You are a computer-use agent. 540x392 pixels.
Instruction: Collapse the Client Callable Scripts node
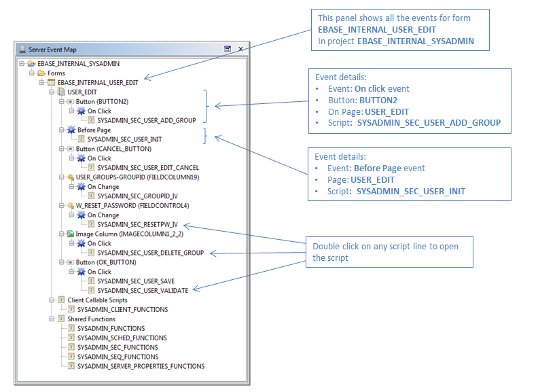pos(51,300)
